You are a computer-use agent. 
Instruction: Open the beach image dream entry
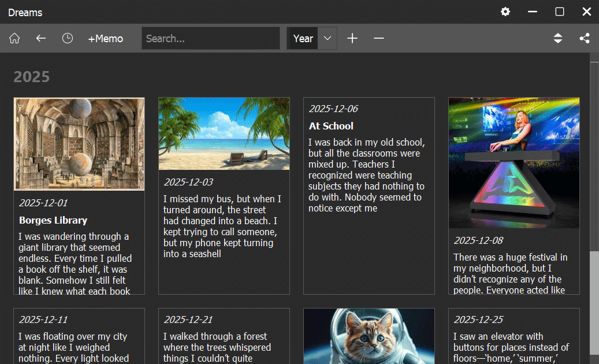[x=224, y=133]
